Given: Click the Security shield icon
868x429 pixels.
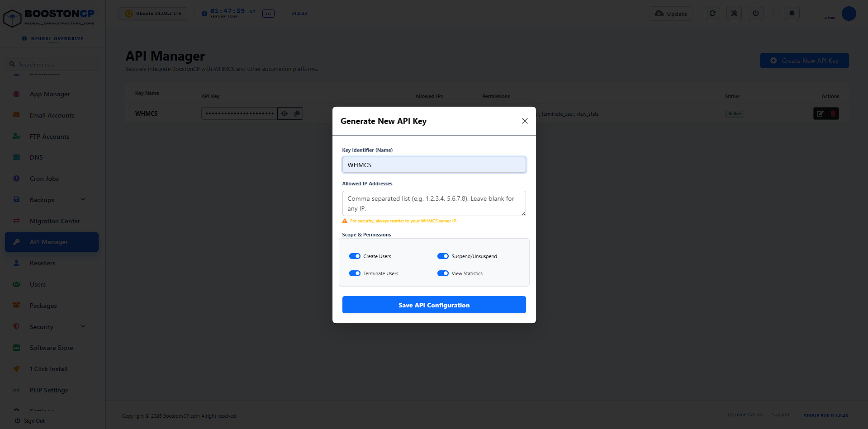Looking at the screenshot, I should point(16,326).
